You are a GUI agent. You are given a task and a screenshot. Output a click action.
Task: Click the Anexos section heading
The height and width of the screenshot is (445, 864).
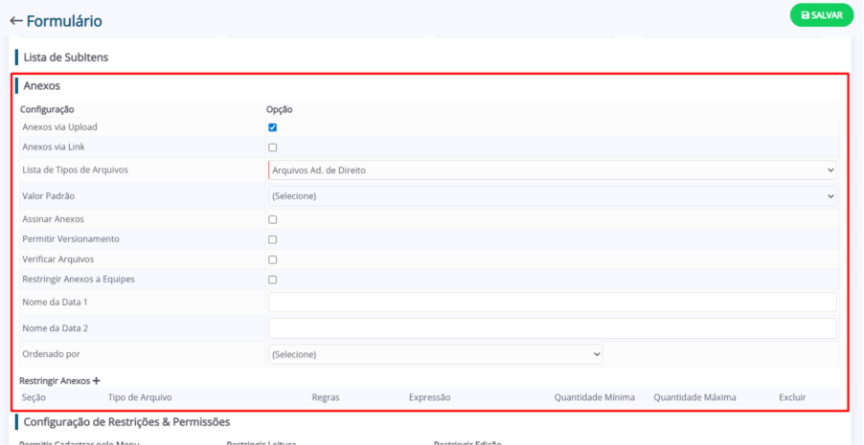click(42, 85)
